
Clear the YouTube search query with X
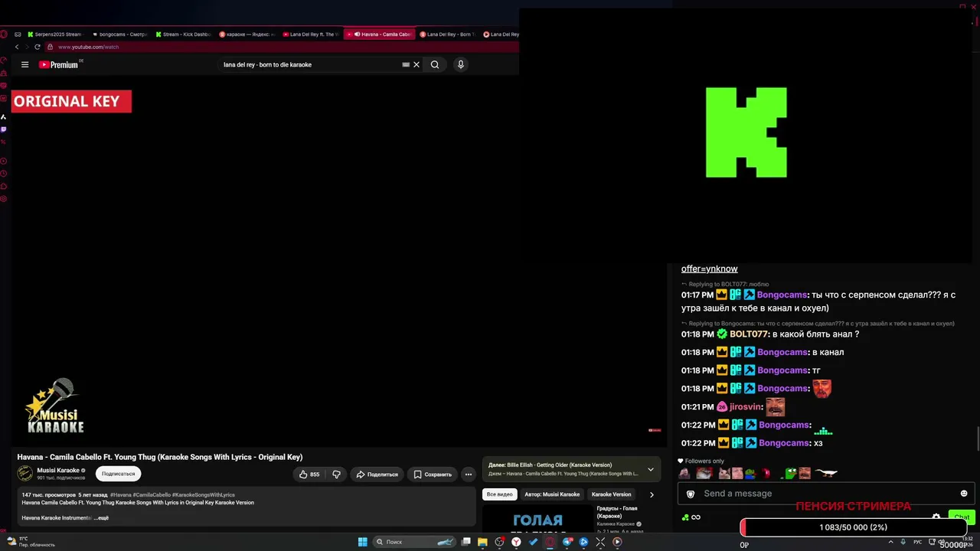[x=416, y=65]
